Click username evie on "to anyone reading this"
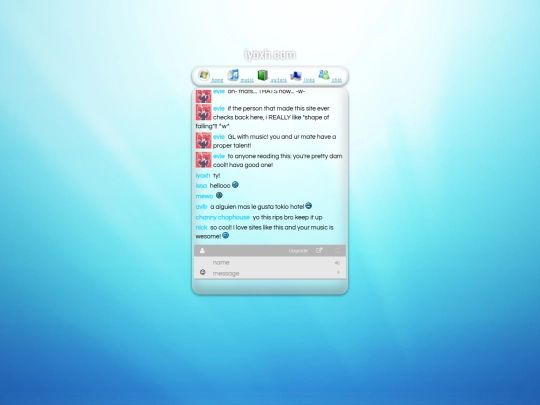This screenshot has width=540, height=405. (219, 156)
